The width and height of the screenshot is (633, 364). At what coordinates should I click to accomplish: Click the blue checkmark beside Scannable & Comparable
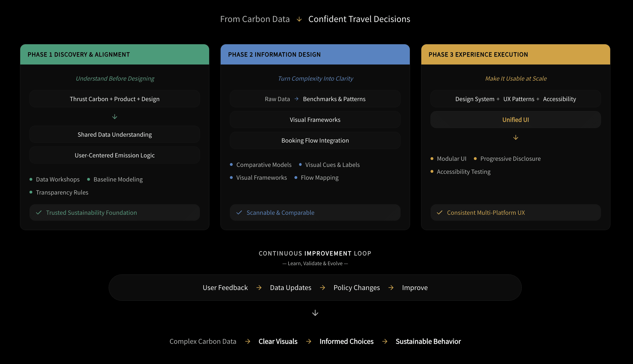(239, 212)
